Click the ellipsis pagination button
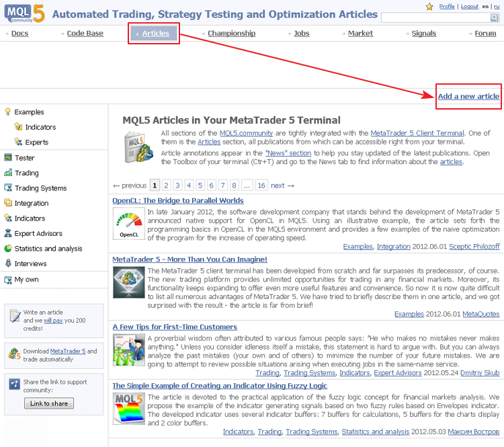 (247, 186)
